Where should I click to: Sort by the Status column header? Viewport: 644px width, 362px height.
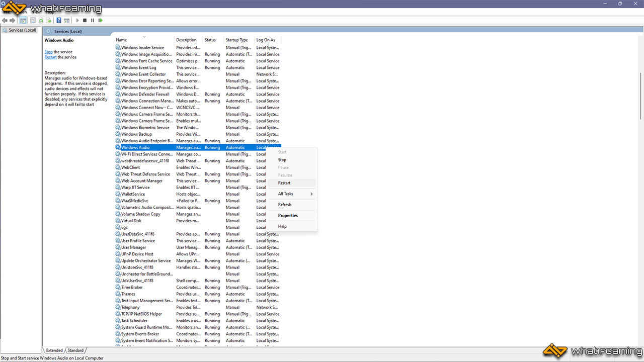coord(213,40)
